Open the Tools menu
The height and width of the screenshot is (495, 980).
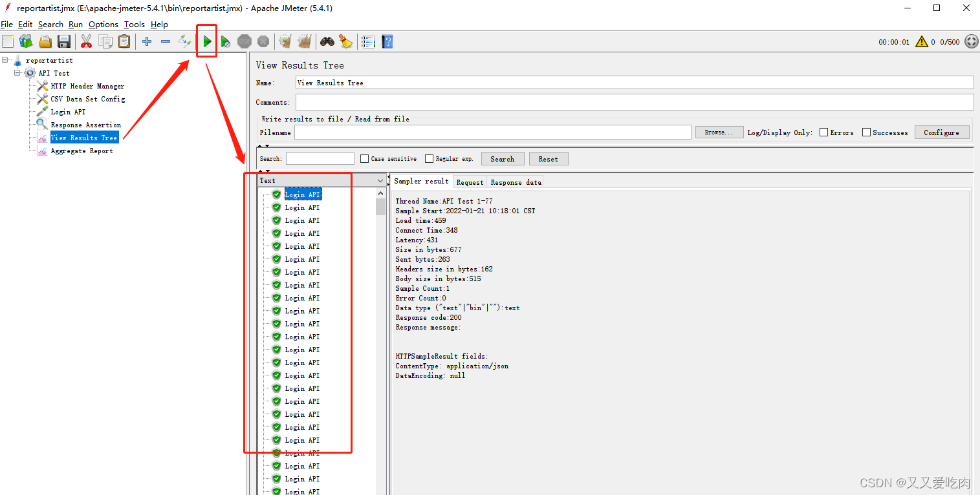[135, 25]
